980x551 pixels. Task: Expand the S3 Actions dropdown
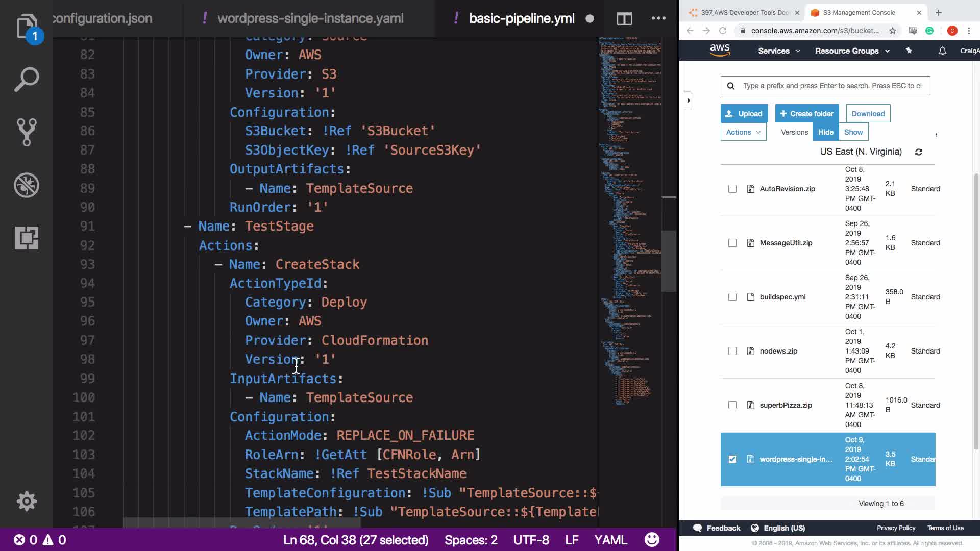click(x=743, y=132)
